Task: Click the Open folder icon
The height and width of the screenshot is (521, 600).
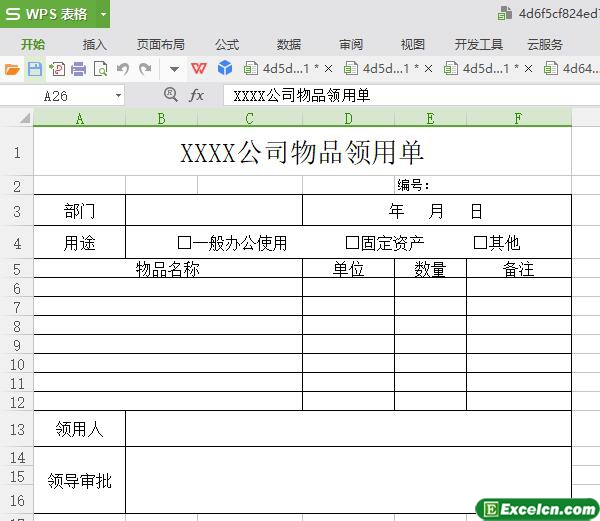Action: (12, 69)
